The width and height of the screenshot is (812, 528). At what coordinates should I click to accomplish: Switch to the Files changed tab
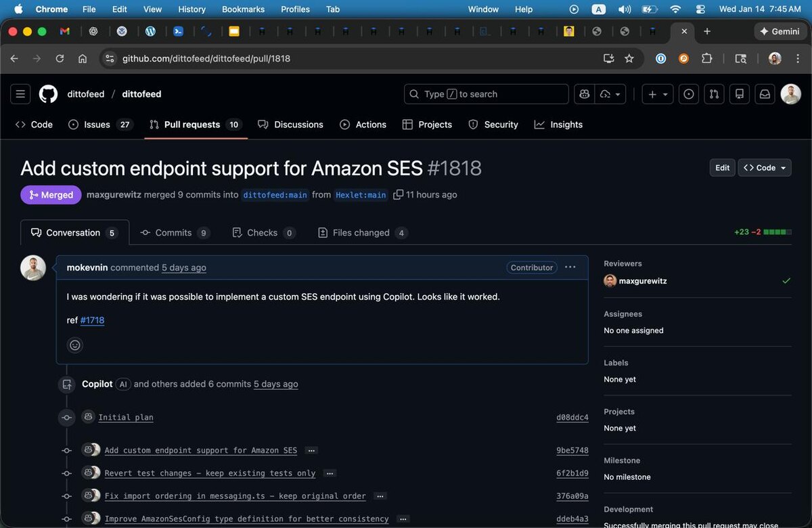(x=363, y=232)
